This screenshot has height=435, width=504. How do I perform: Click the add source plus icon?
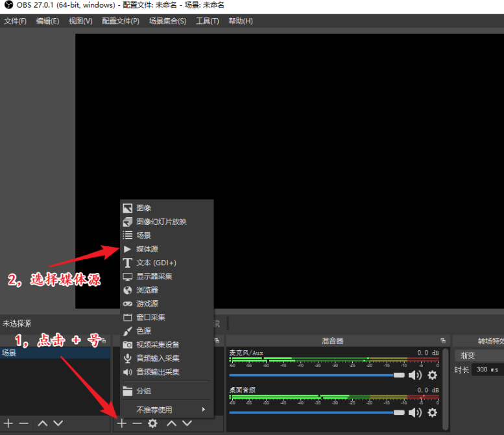pos(121,423)
